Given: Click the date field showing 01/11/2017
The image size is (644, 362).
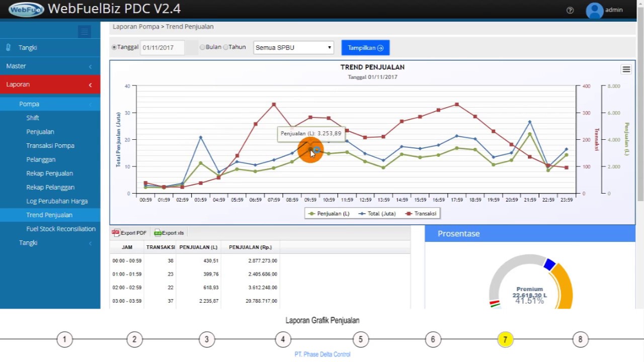Looking at the screenshot, I should [162, 48].
